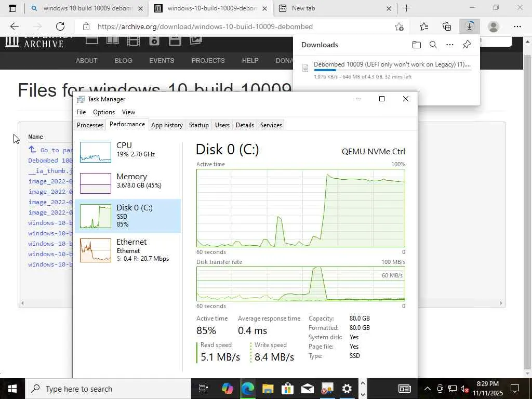Open downloads folder in Downloads panel
The image size is (532, 399).
(x=417, y=45)
